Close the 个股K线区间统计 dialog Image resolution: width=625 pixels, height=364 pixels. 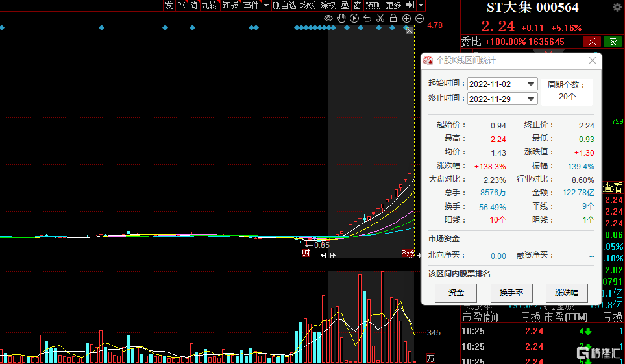point(592,60)
